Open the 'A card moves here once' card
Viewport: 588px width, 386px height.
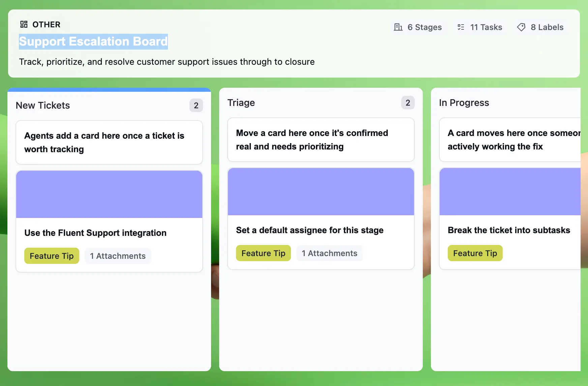pos(510,140)
